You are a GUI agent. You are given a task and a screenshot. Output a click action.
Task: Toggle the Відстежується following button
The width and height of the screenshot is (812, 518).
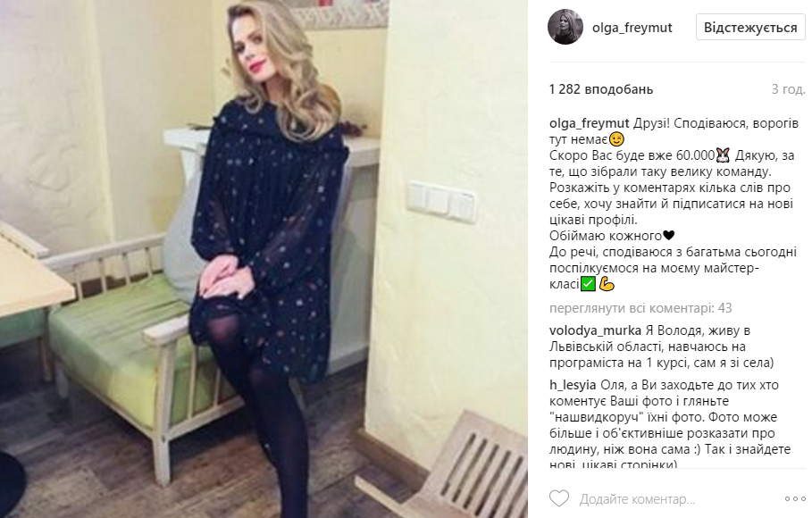coord(750,28)
